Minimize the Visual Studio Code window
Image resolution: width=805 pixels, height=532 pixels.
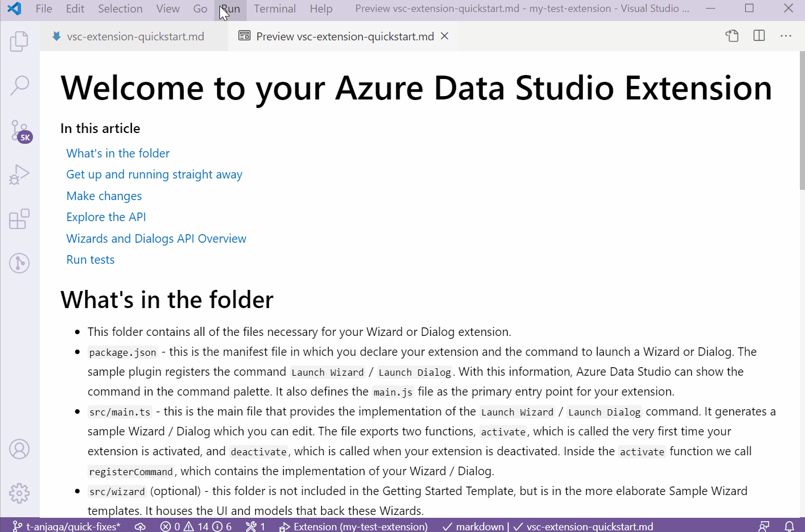[x=711, y=9]
